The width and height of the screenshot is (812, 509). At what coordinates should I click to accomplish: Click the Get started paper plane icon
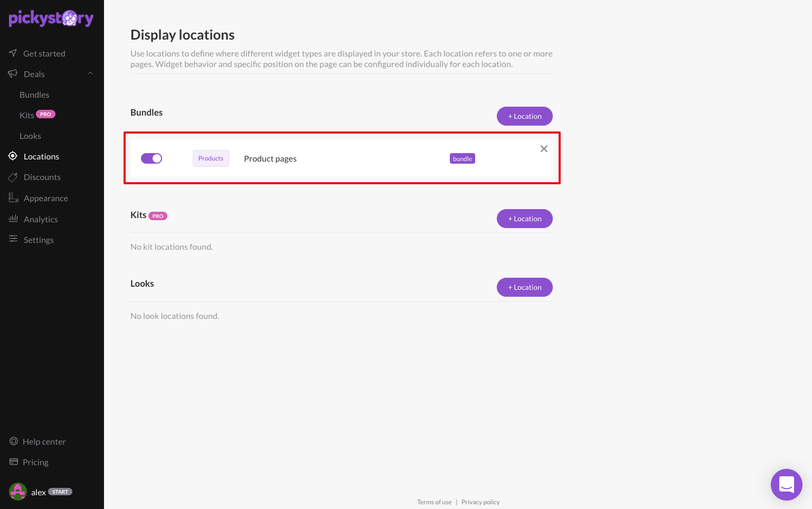(x=13, y=53)
